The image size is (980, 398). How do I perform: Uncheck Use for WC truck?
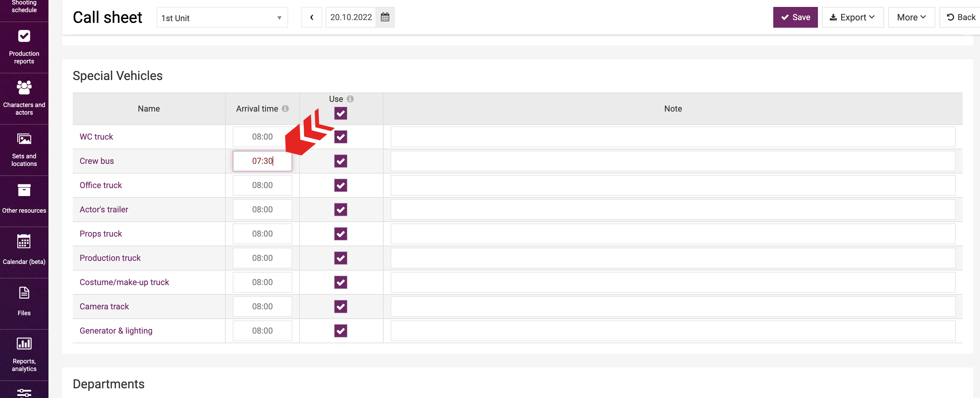coord(340,137)
